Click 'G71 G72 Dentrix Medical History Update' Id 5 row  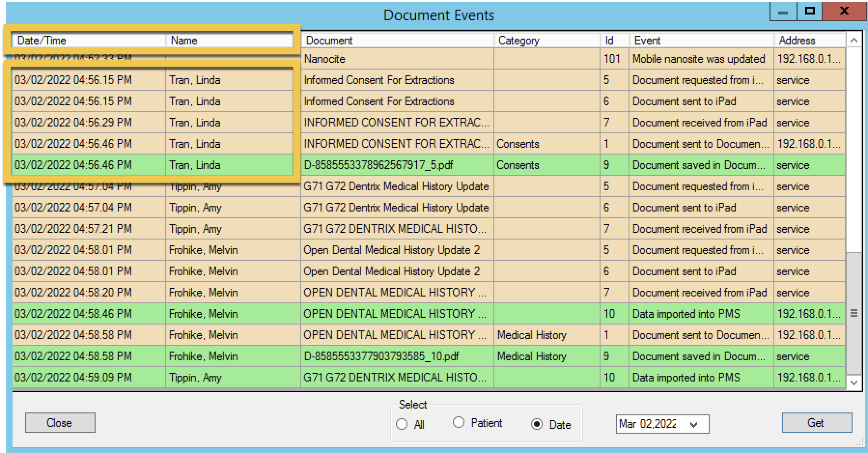point(397,186)
